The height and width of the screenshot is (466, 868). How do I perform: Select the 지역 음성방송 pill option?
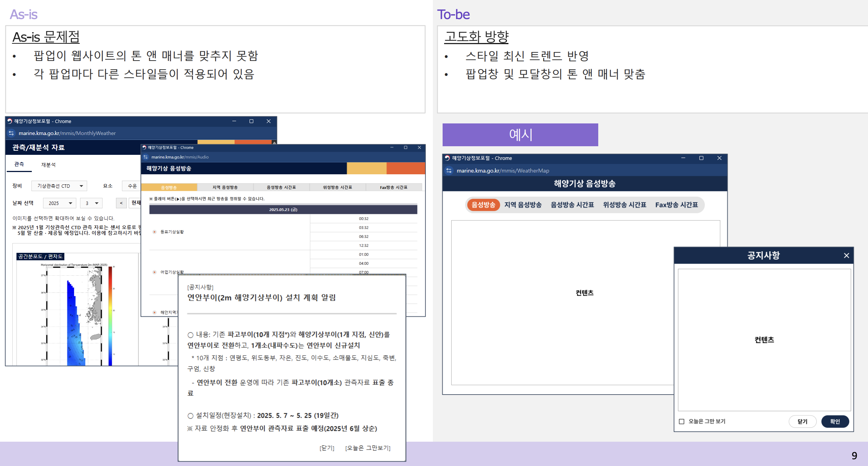pos(523,205)
